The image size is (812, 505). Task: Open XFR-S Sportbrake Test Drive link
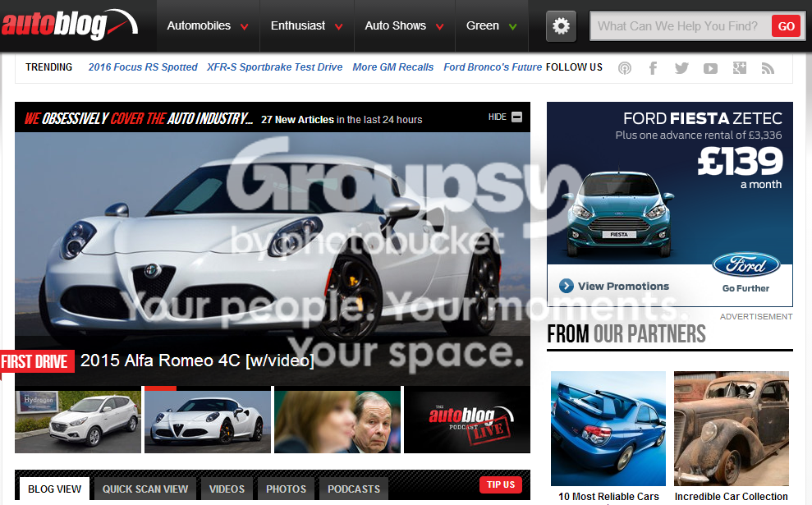click(x=274, y=67)
